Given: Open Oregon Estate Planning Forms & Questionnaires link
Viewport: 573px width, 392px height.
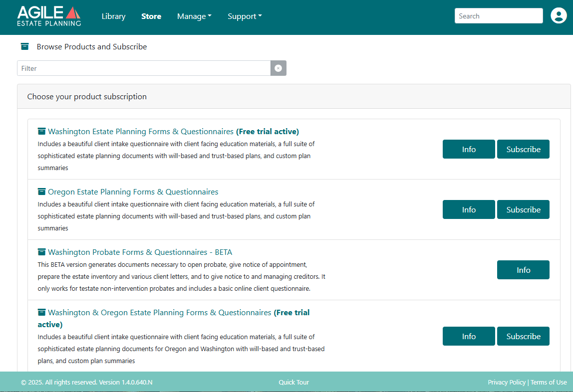Looking at the screenshot, I should click(133, 192).
